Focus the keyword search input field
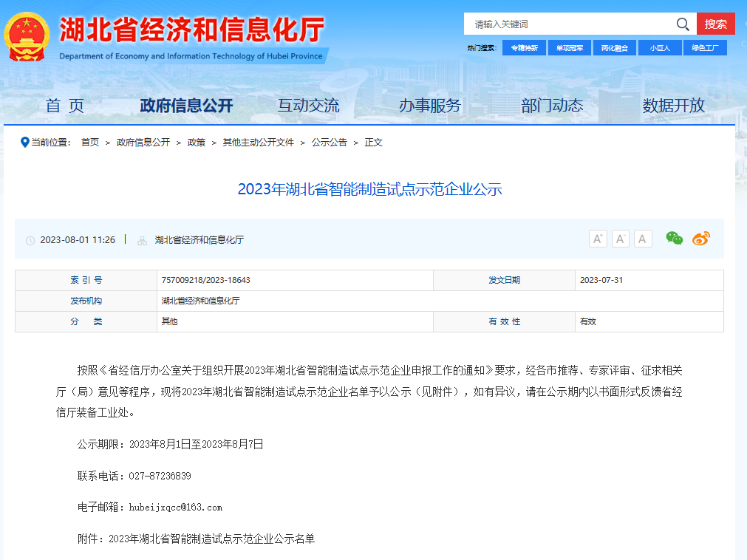Screen dimensions: 747x560 click(569, 24)
